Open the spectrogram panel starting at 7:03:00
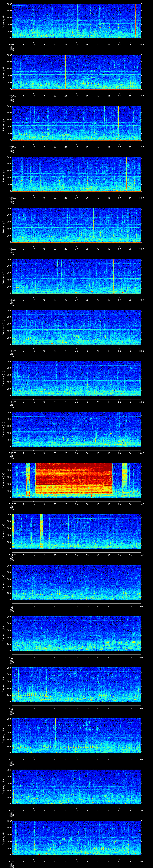Viewport: 153px width, 868px height. tap(76, 123)
